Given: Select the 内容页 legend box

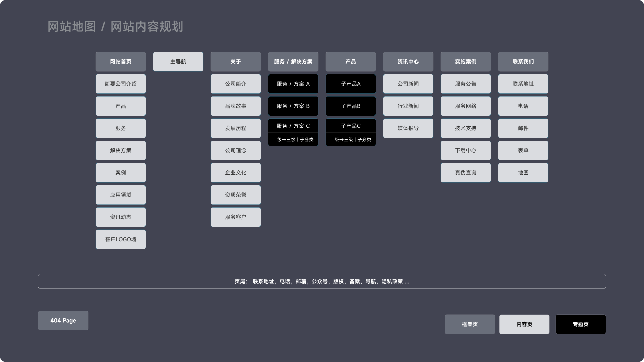Looking at the screenshot, I should pyautogui.click(x=524, y=324).
